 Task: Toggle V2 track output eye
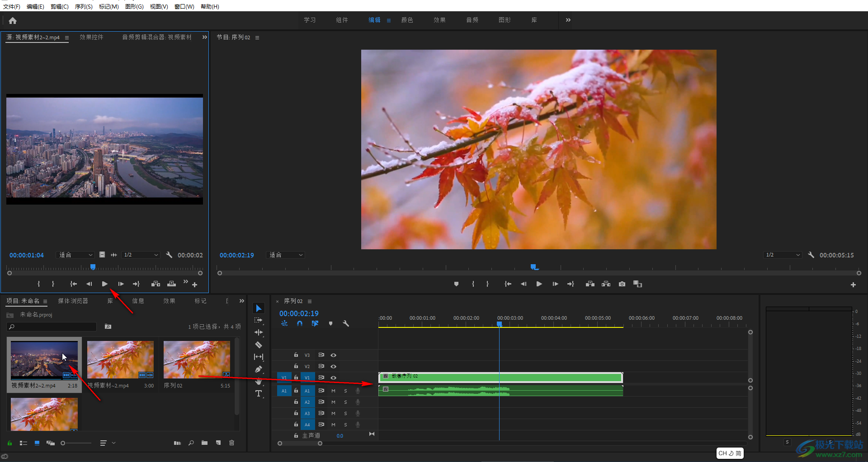pyautogui.click(x=333, y=367)
